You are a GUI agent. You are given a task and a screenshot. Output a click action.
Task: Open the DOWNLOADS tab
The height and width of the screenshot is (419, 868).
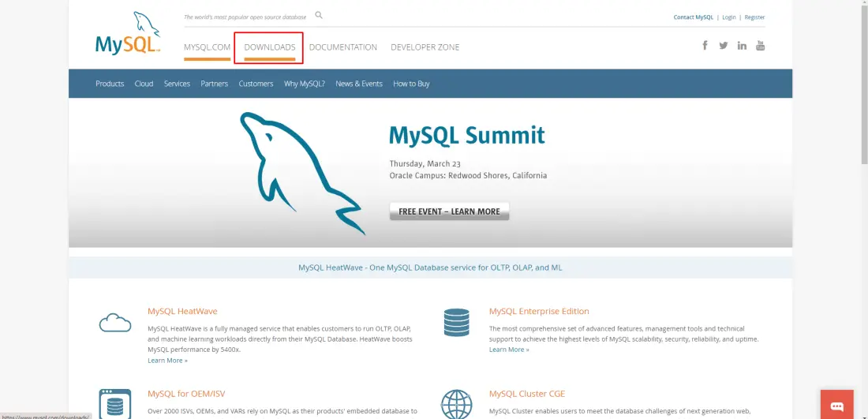[x=270, y=47]
